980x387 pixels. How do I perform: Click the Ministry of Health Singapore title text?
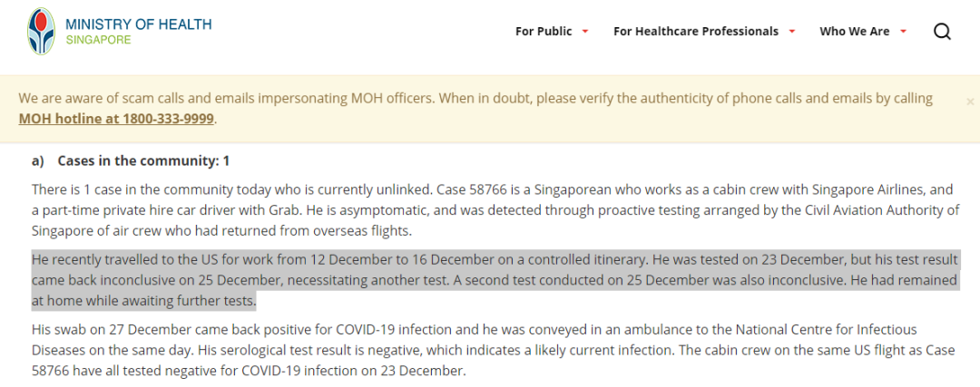(x=138, y=24)
